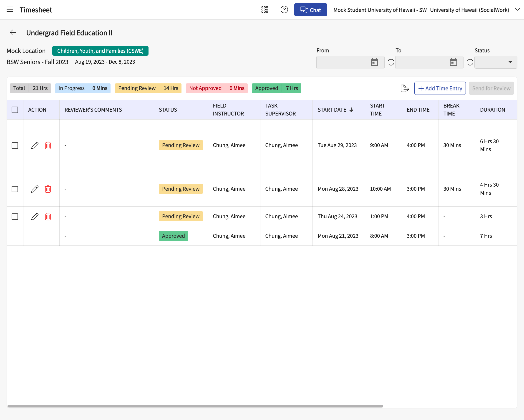Check the Thu Aug 24, 2023 row checkbox
This screenshot has width=524, height=420.
pos(15,216)
